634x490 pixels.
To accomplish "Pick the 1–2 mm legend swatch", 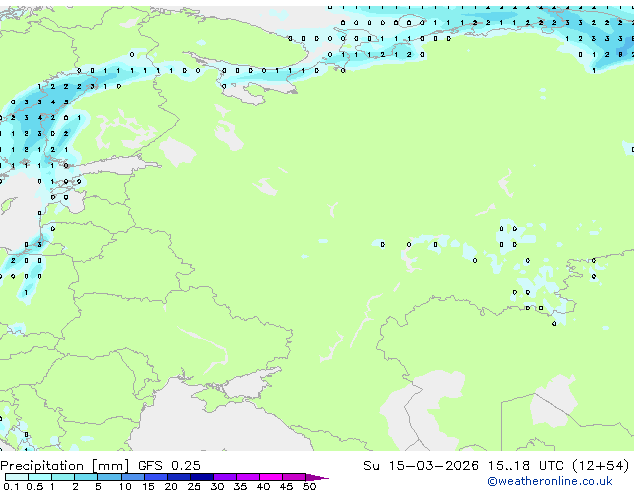I will point(63,477).
